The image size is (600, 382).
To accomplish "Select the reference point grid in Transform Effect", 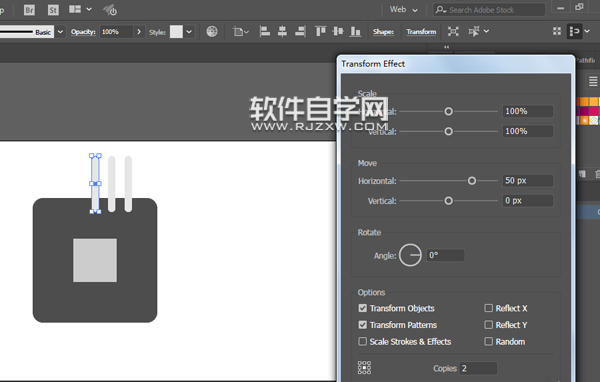I will pos(364,367).
